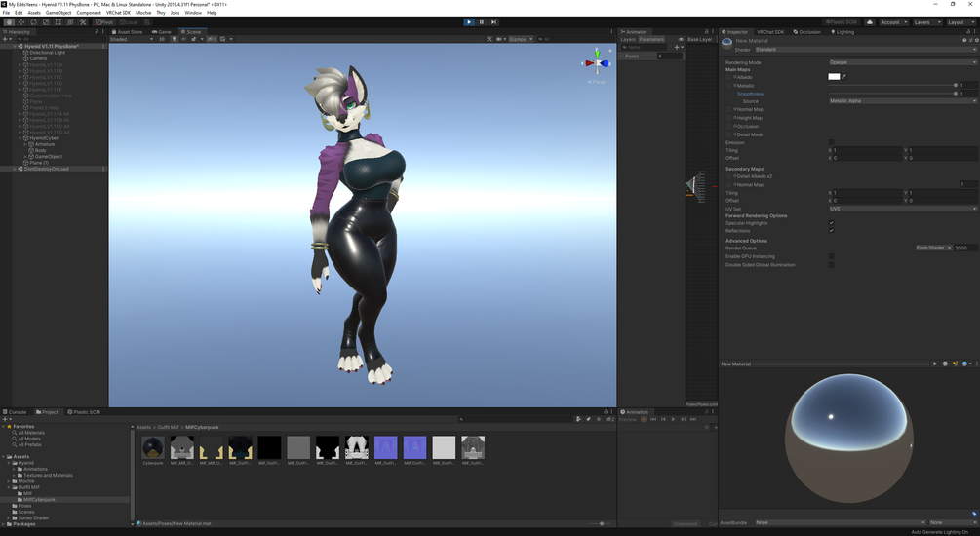Click the plus button to add animator parameter
Screen dimensions: 980x536
(x=677, y=47)
